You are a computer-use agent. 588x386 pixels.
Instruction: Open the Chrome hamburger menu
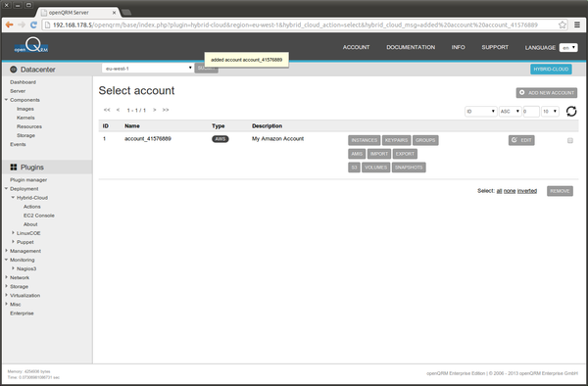pos(577,24)
